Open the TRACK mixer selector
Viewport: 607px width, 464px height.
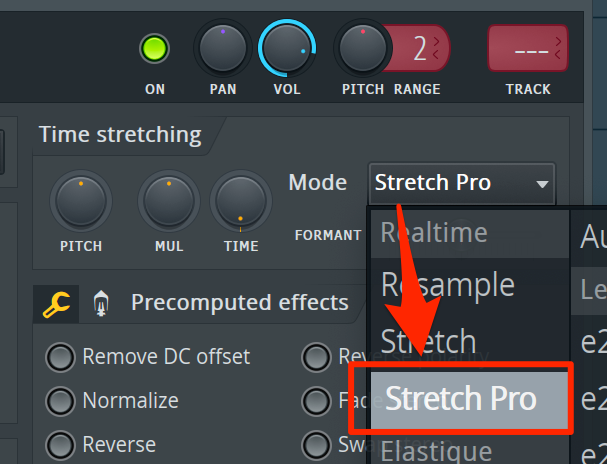(x=528, y=48)
